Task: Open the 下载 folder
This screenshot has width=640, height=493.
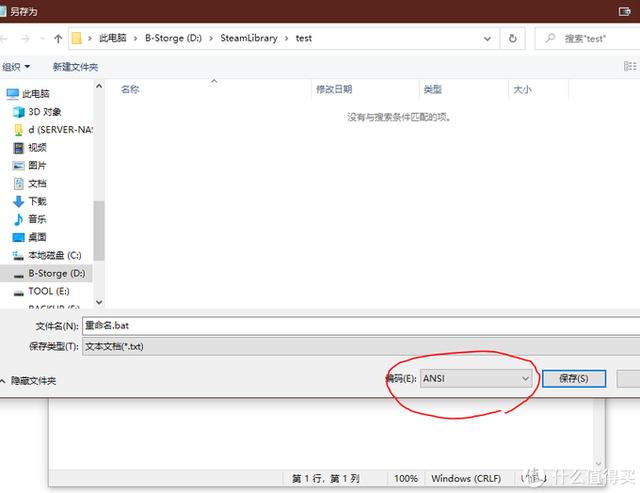Action: click(x=37, y=201)
